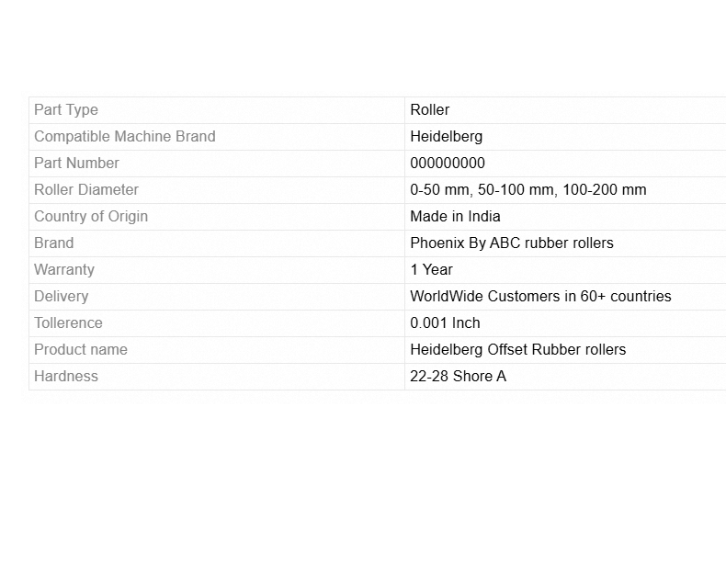Click the 'Tollerence' label cell
The width and height of the screenshot is (726, 588).
point(69,323)
